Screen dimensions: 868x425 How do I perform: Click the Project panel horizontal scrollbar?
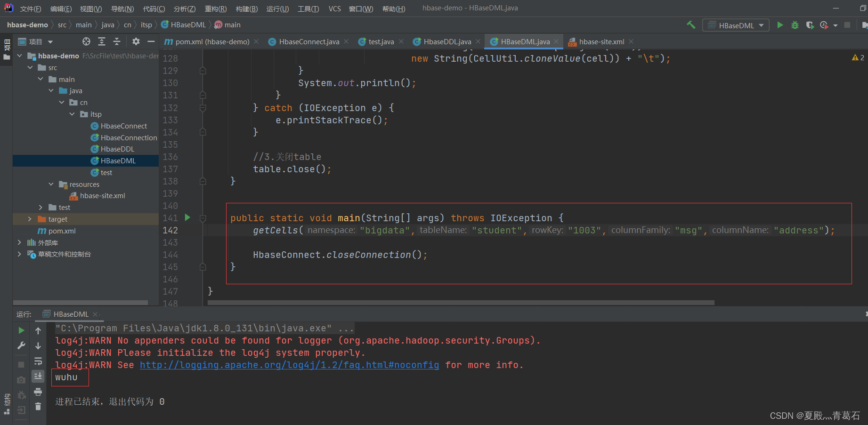81,303
